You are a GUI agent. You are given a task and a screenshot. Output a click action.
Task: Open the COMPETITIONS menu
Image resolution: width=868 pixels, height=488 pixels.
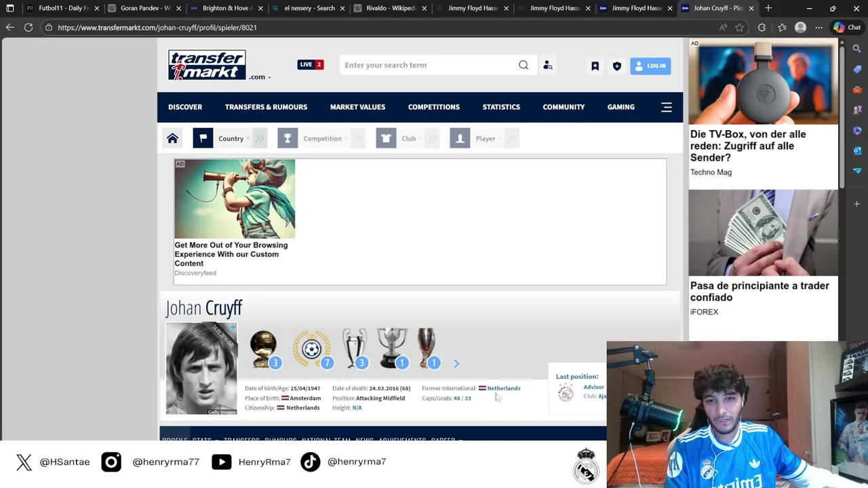[434, 107]
